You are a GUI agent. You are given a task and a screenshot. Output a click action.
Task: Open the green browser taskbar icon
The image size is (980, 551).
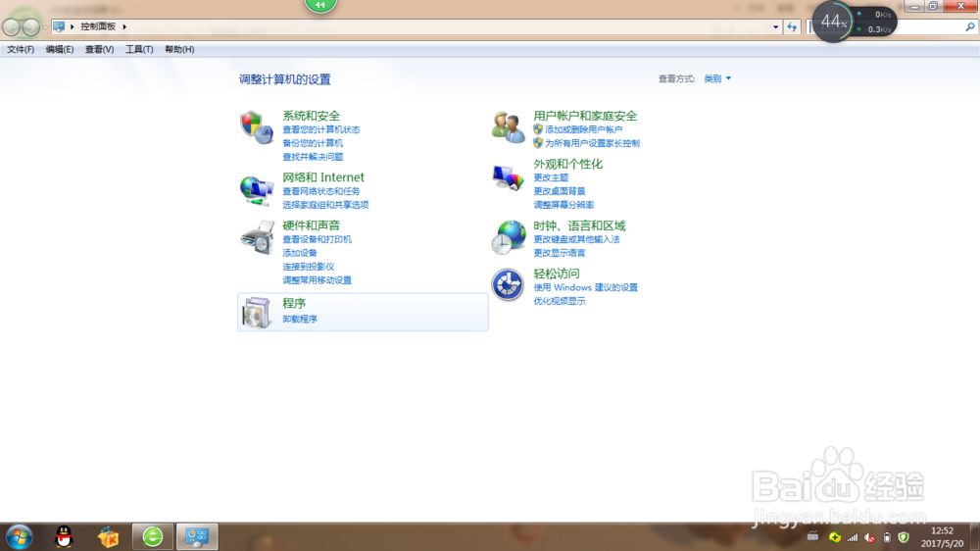point(153,536)
